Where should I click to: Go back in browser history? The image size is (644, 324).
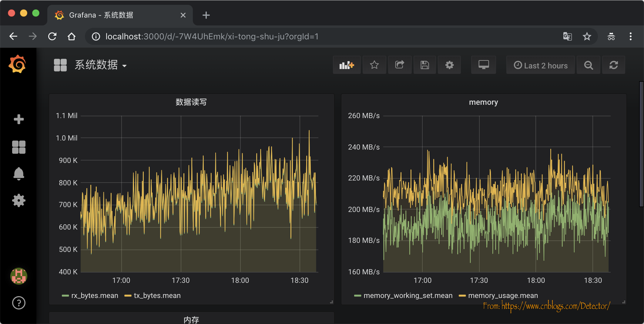[13, 37]
